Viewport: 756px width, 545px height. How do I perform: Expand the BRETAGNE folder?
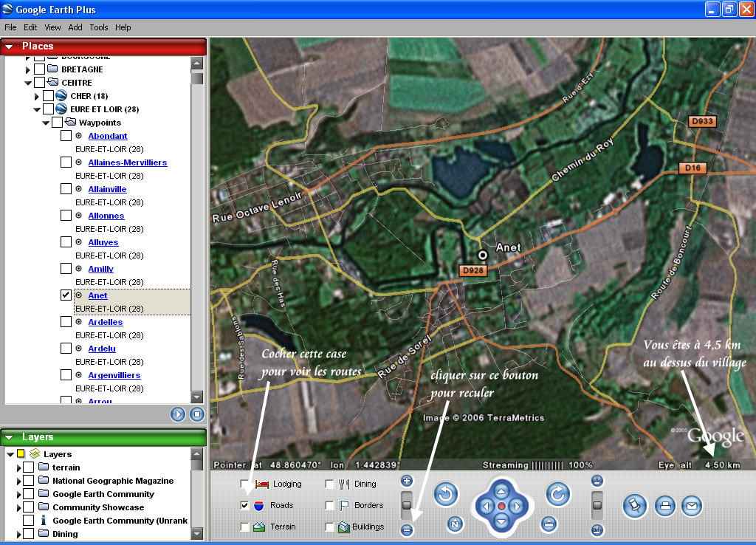pyautogui.click(x=27, y=69)
